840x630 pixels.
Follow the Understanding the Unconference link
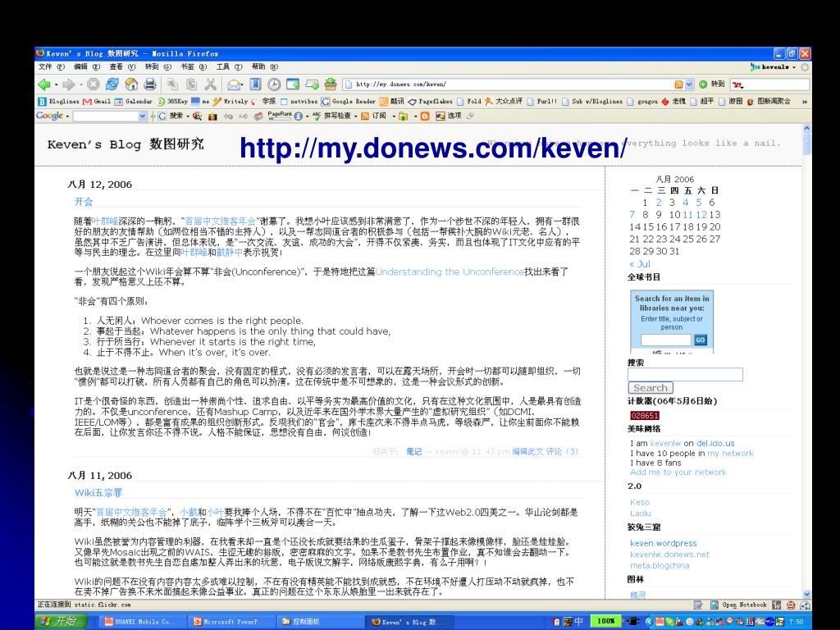450,272
